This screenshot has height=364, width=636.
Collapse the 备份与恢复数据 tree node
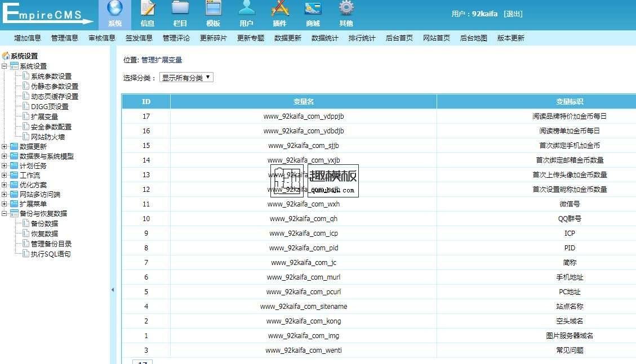[x=4, y=213]
